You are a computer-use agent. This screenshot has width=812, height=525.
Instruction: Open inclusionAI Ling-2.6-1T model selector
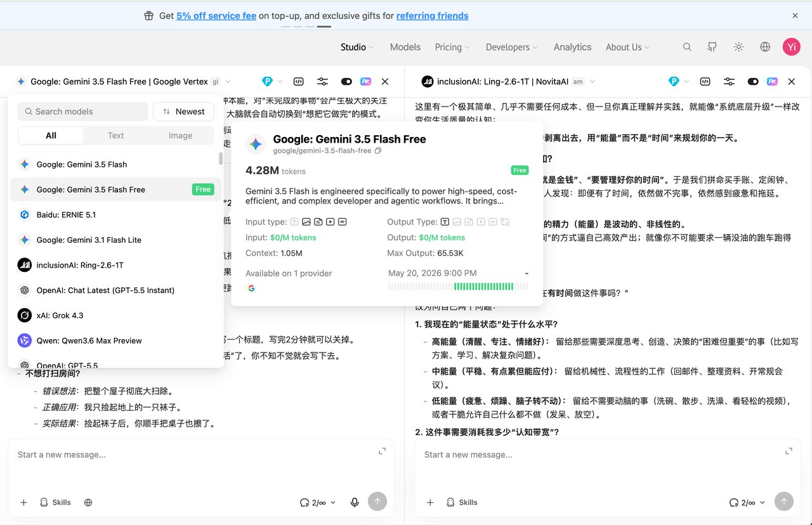point(509,81)
